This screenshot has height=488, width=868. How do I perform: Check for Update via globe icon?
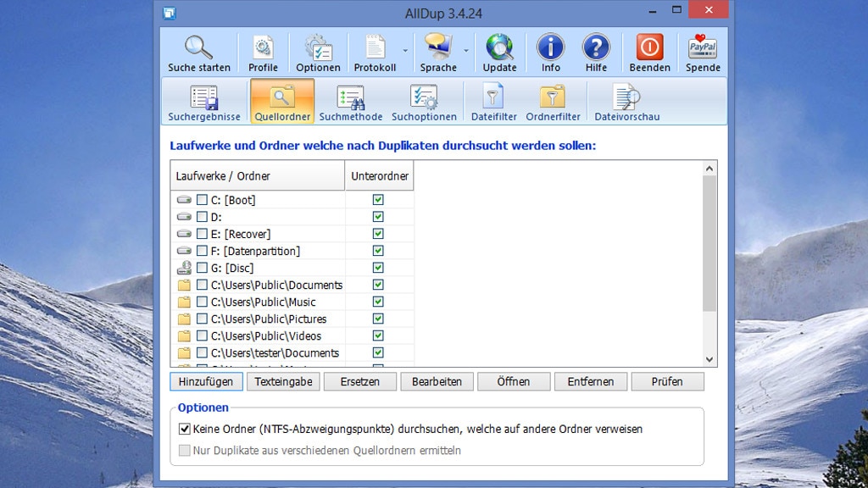pos(499,47)
